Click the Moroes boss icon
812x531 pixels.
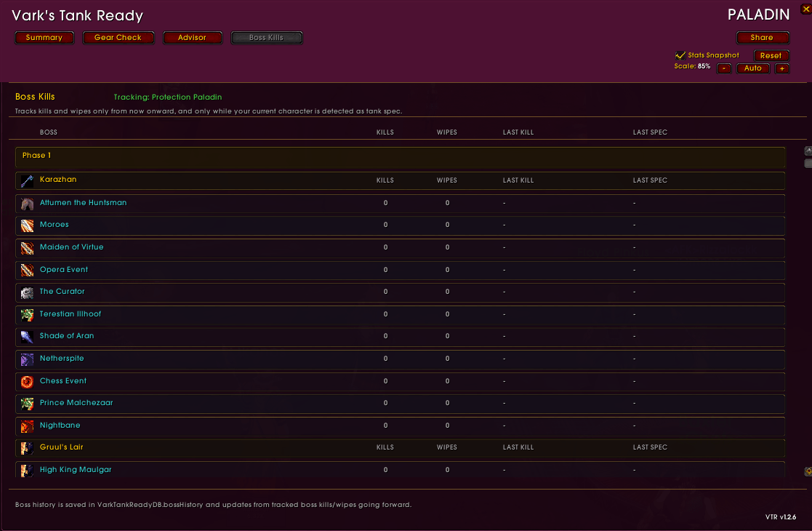point(27,225)
